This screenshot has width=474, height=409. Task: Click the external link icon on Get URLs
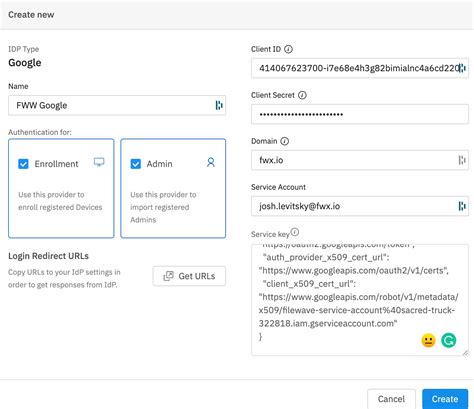click(x=168, y=276)
